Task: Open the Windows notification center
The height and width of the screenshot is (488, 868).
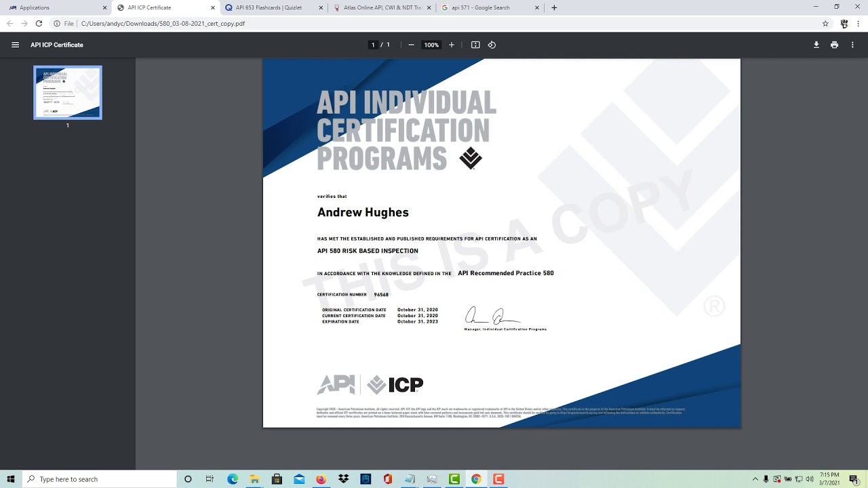Action: [x=854, y=479]
